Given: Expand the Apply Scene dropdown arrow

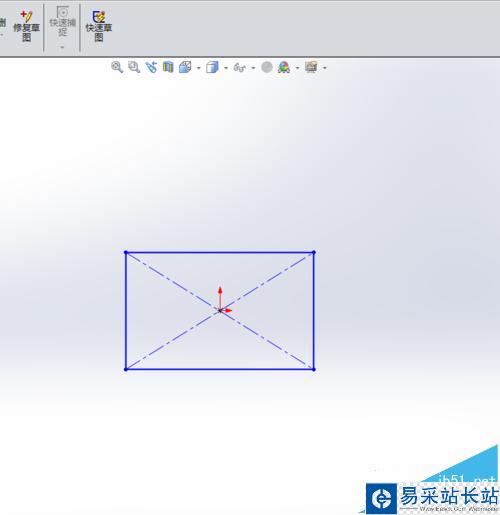Looking at the screenshot, I should pos(297,68).
